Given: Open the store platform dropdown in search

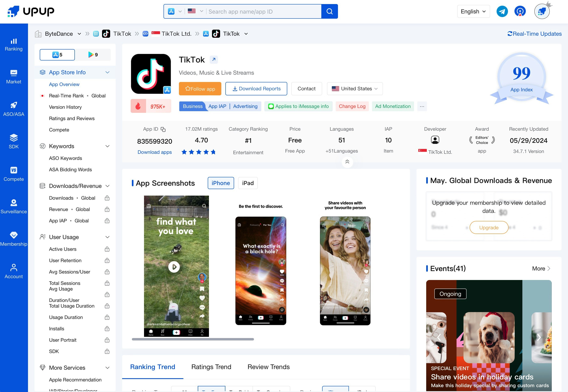Looking at the screenshot, I should point(175,11).
